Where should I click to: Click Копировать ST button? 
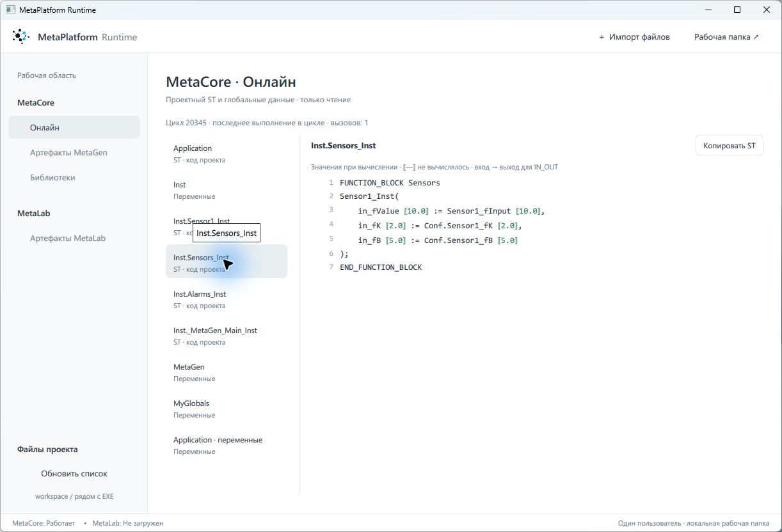[x=729, y=146]
